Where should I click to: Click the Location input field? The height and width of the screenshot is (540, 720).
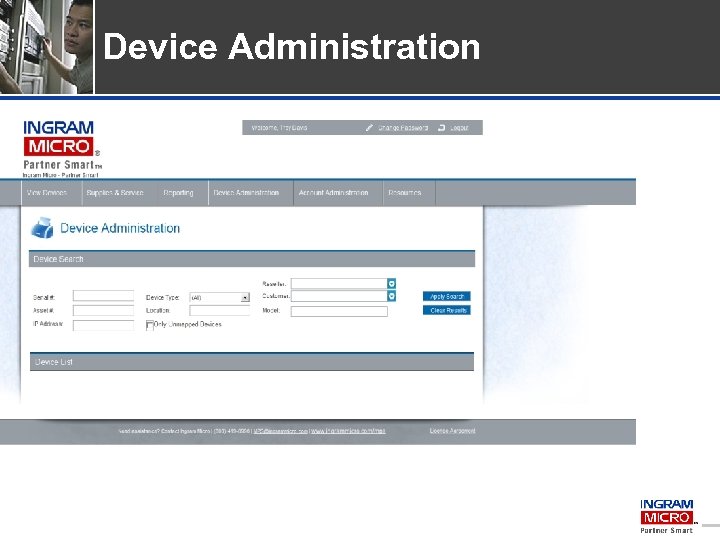(x=219, y=310)
